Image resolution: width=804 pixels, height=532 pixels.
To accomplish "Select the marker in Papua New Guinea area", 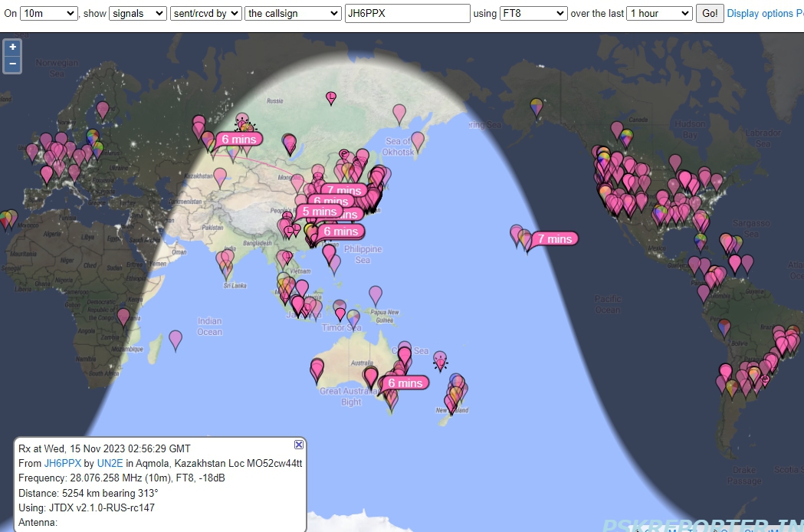I will [376, 296].
